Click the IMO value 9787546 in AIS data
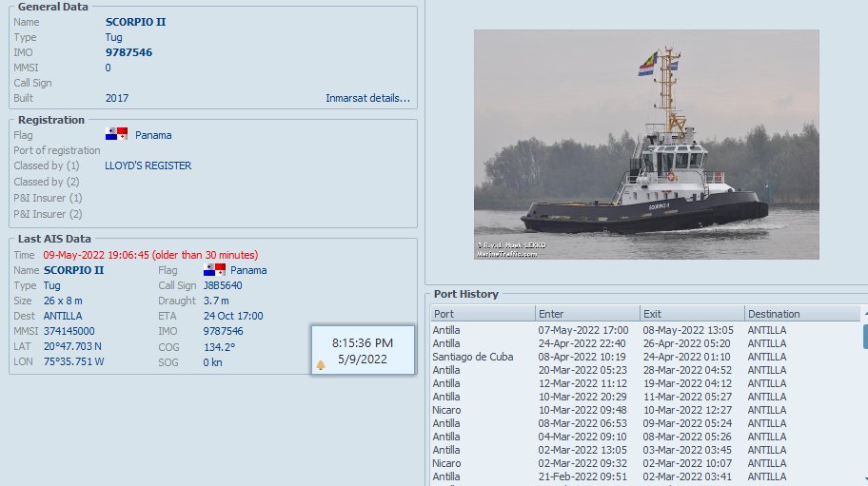The width and height of the screenshot is (868, 486). pyautogui.click(x=223, y=331)
